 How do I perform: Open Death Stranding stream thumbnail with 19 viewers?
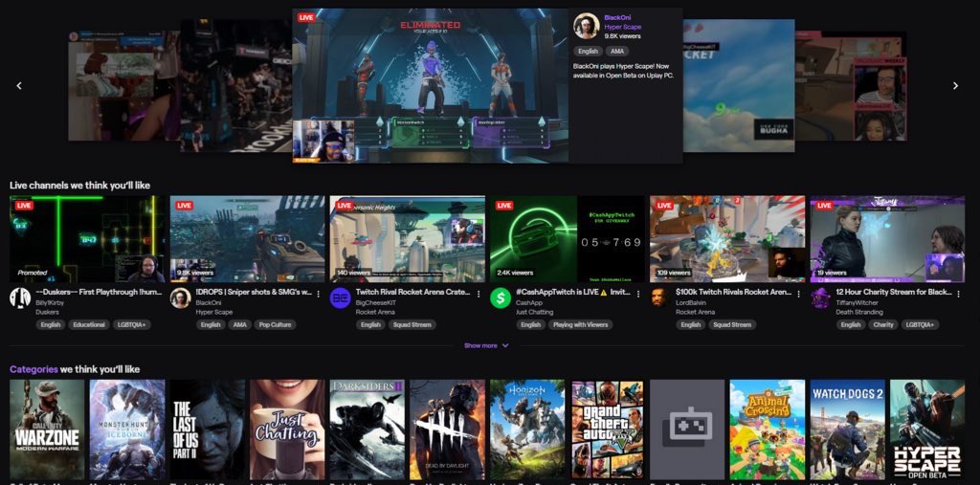(x=887, y=239)
